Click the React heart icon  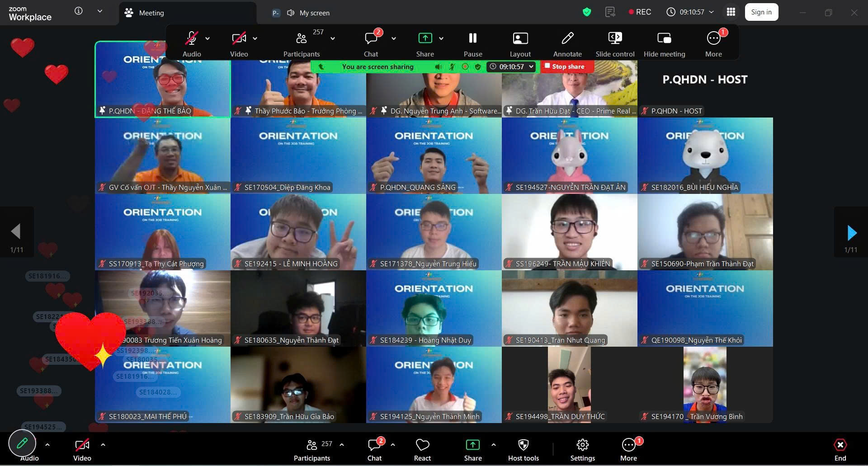pyautogui.click(x=422, y=445)
